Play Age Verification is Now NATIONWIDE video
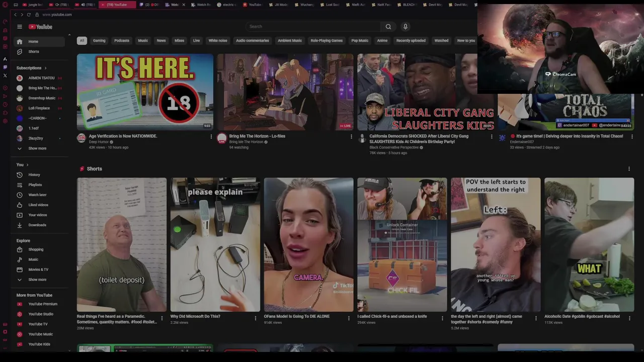 145,92
